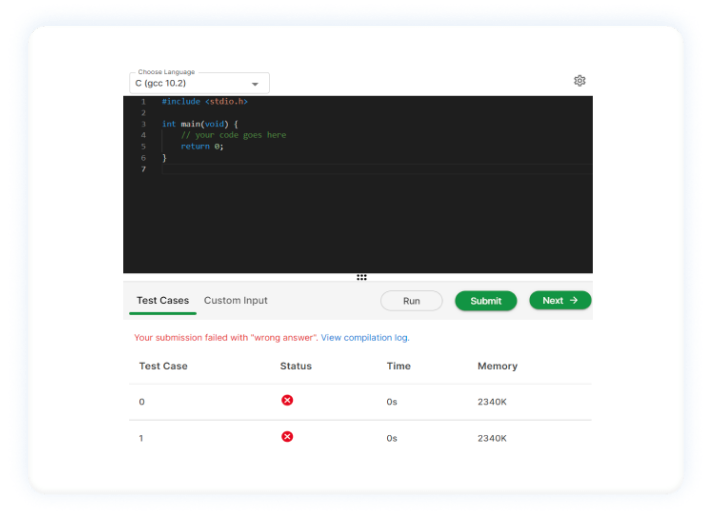Click the 'return 0;' code line
The width and height of the screenshot is (712, 513).
[x=202, y=146]
